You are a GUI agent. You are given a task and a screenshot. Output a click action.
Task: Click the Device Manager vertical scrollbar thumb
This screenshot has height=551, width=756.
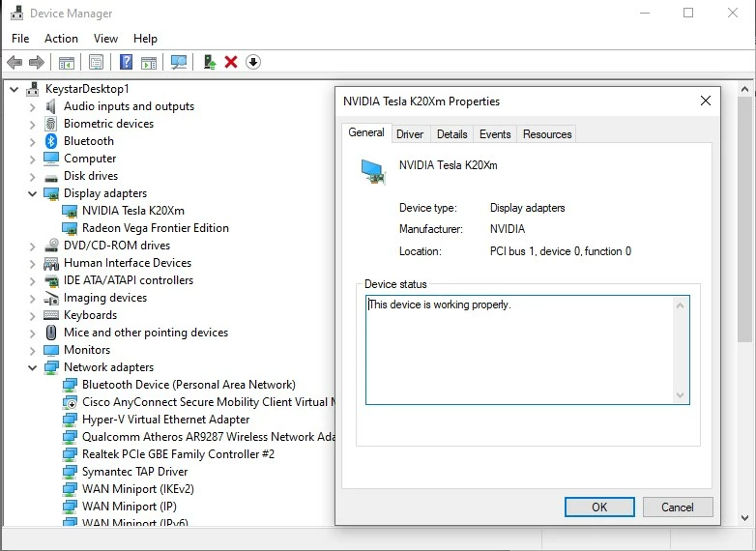[744, 219]
